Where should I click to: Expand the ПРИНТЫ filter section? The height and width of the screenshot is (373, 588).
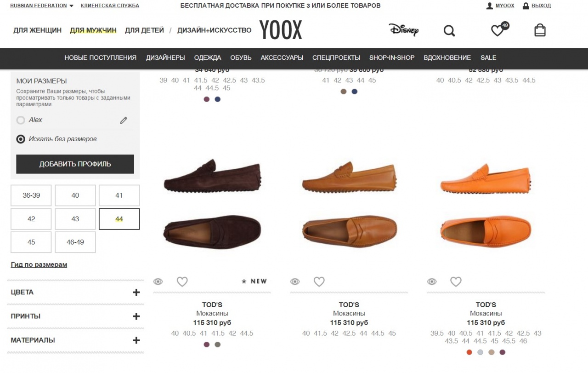[136, 316]
